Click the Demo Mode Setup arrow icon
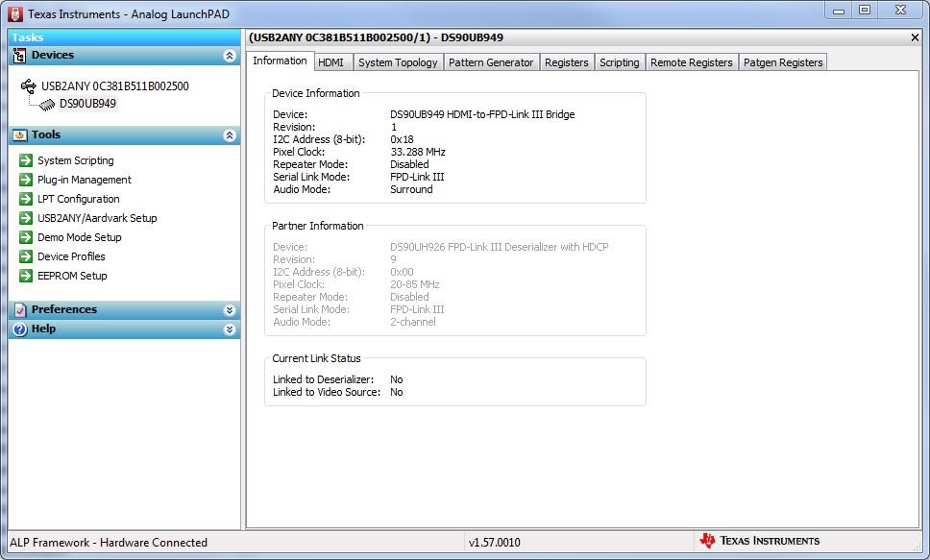 click(26, 237)
